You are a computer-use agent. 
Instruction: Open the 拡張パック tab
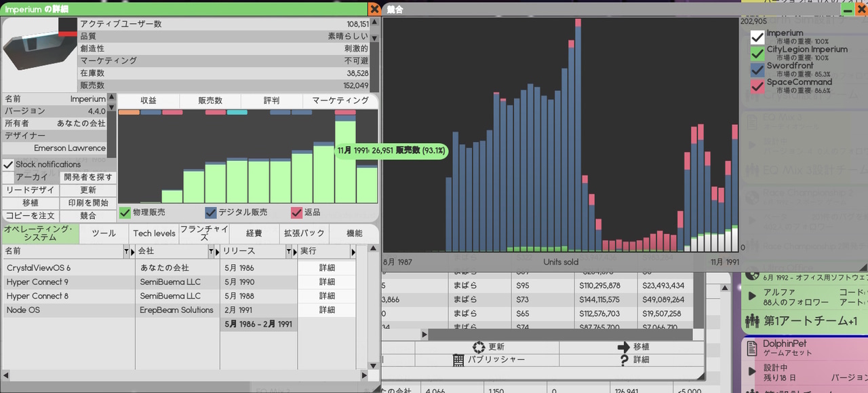304,233
